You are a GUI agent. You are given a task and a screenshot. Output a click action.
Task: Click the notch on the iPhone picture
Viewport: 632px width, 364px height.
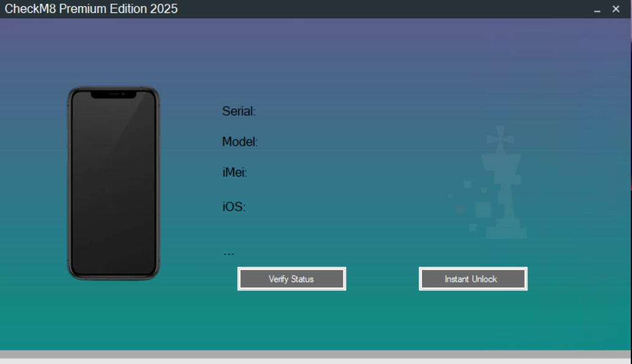click(113, 95)
